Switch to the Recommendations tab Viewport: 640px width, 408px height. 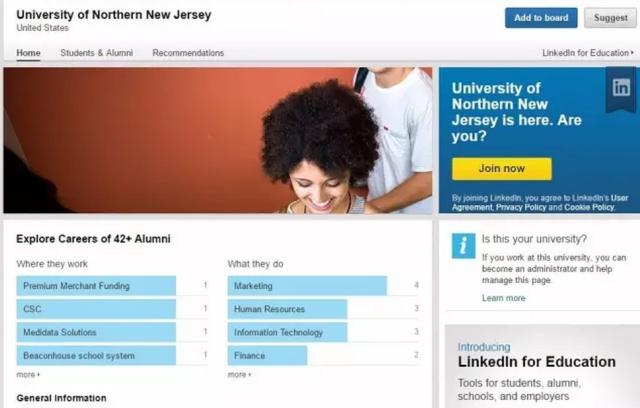[188, 53]
